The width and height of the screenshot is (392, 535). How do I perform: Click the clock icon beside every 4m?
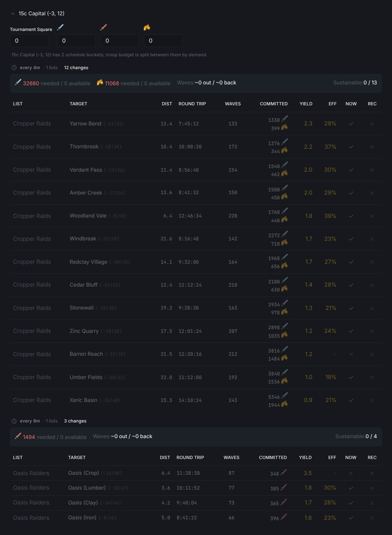(x=14, y=68)
